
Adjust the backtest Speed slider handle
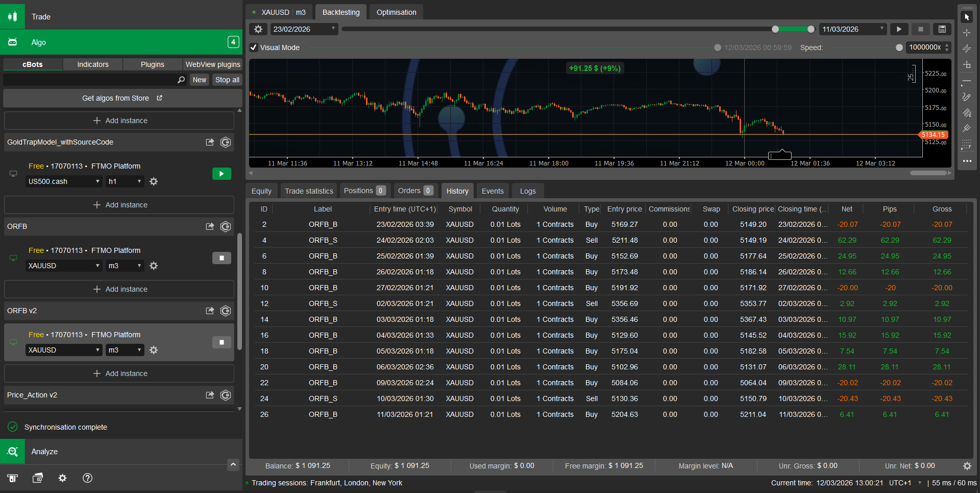coord(899,48)
